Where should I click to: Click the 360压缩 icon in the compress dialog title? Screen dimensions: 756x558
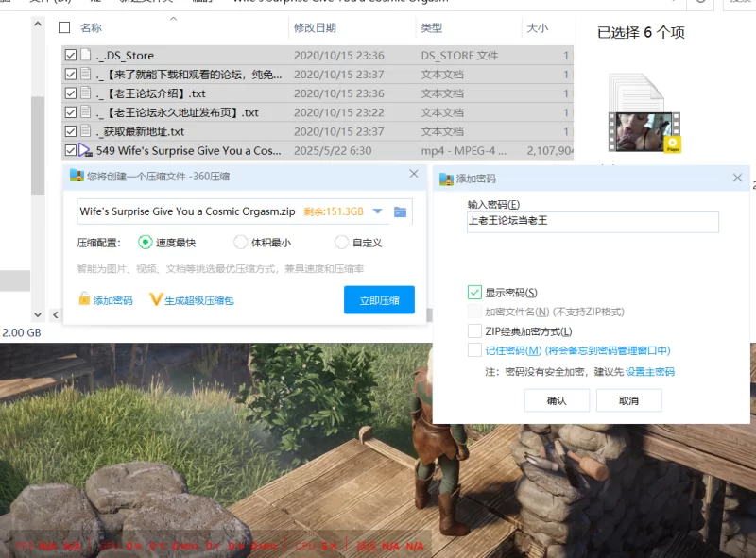click(76, 175)
